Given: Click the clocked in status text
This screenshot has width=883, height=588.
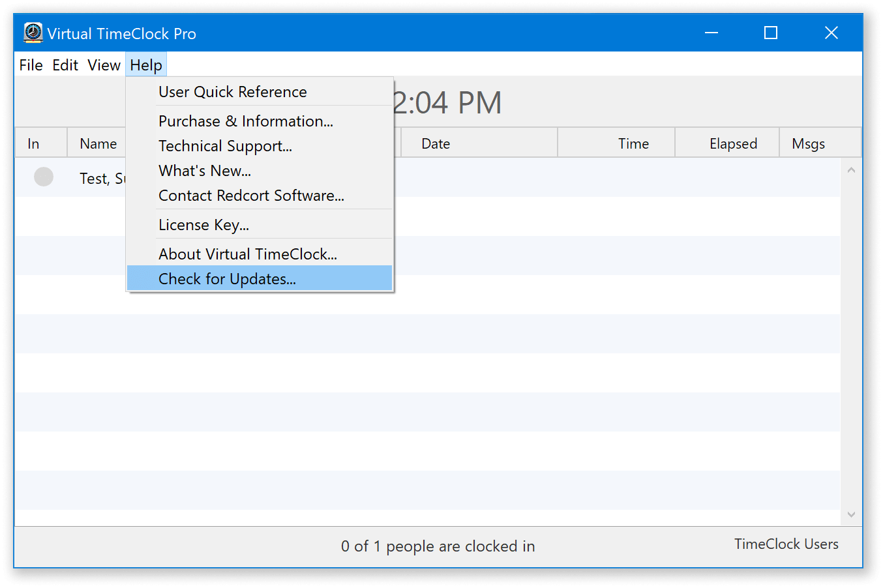Looking at the screenshot, I should pos(438,546).
